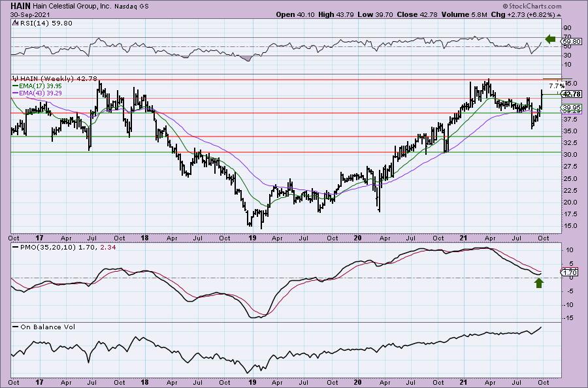This screenshot has height=388, width=588.
Task: Click year 18 on bottom On Balance Vol axis
Action: click(145, 382)
